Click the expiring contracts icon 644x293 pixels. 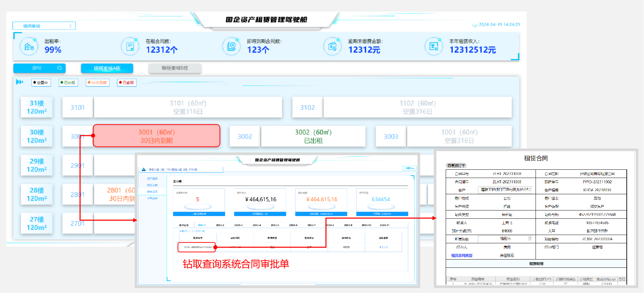tap(231, 46)
